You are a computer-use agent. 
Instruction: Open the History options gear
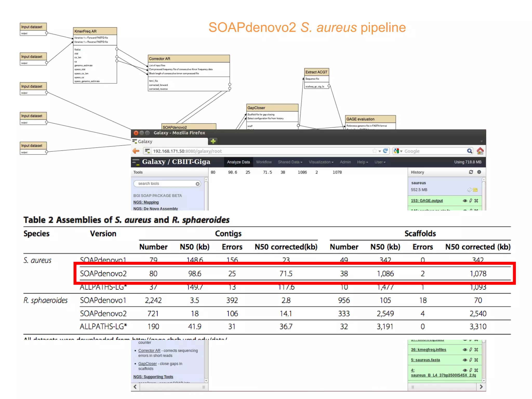pos(479,172)
